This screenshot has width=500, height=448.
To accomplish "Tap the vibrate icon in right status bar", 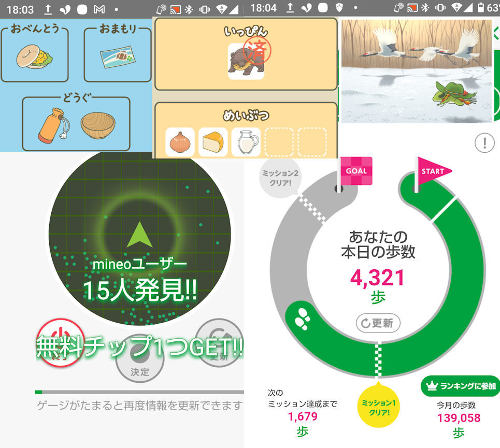I will [x=440, y=8].
